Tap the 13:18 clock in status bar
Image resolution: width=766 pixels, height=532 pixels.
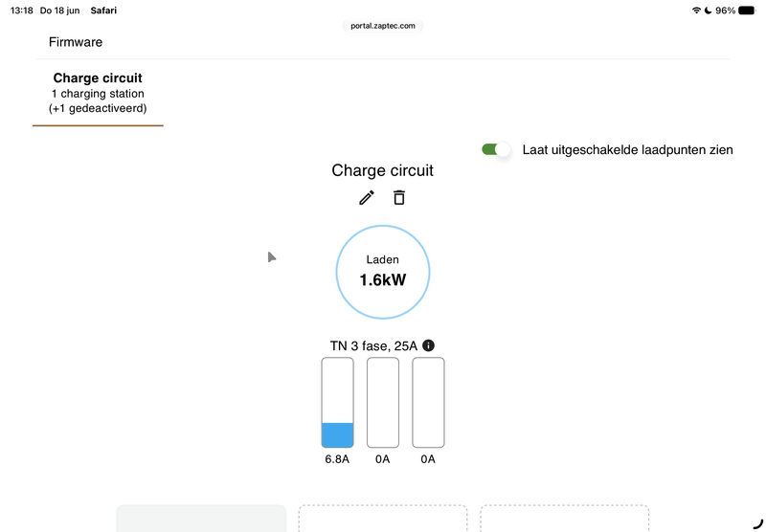[21, 11]
